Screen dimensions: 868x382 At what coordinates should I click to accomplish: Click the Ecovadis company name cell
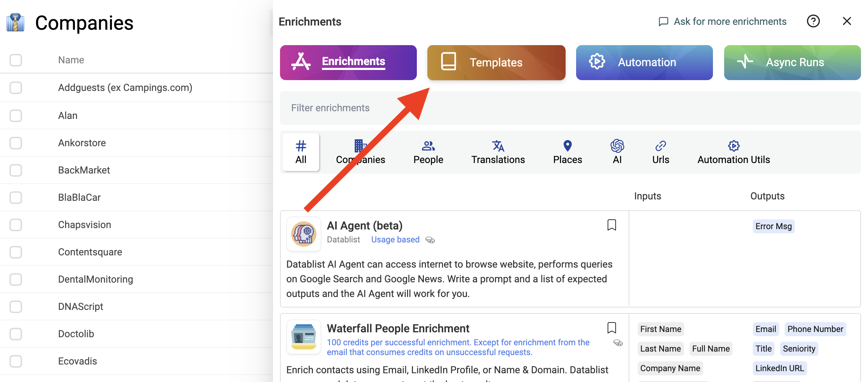77,361
